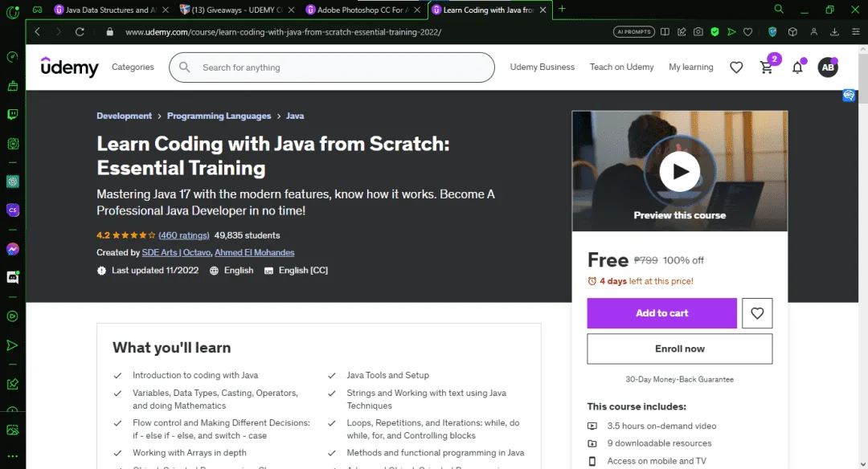Screen dimensions: 868x469
Task: Open Udemy notifications bell
Action: (x=798, y=67)
